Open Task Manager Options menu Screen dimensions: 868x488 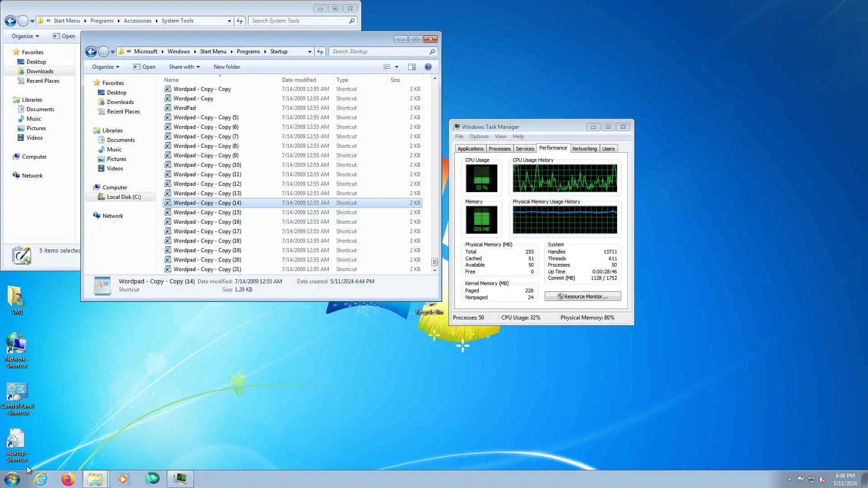479,136
